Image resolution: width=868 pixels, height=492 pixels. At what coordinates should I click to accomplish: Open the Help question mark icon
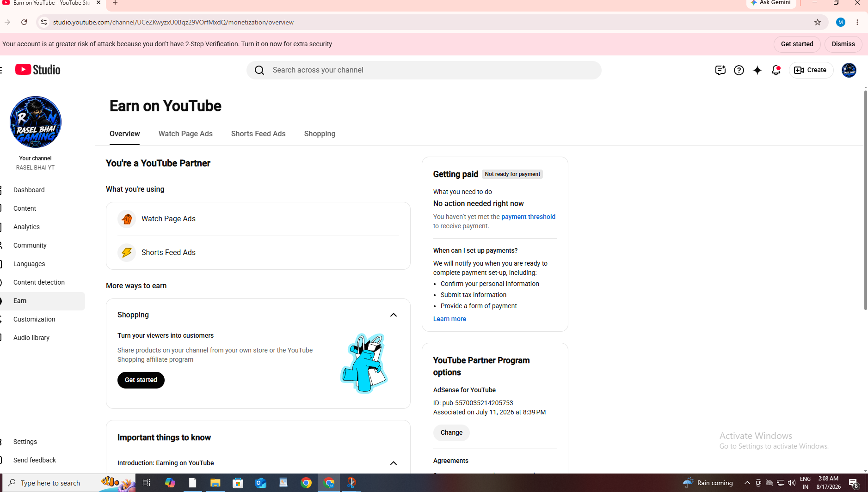point(739,70)
